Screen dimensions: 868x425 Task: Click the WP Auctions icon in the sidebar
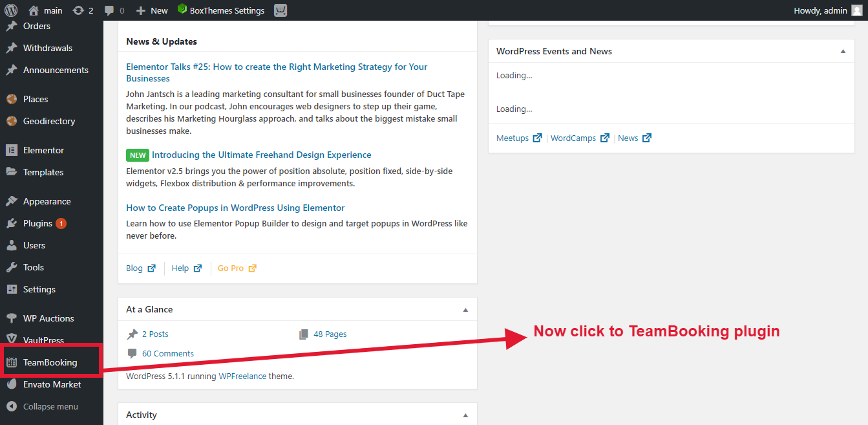tap(12, 318)
